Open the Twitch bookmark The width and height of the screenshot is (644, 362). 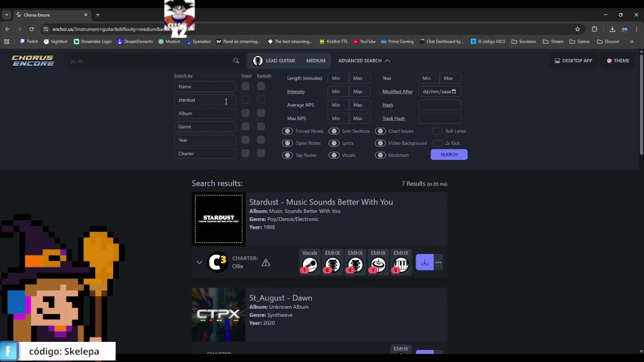pos(29,42)
